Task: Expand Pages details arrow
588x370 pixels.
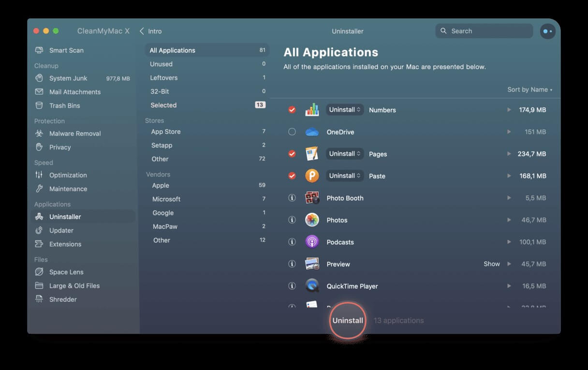Action: (509, 154)
